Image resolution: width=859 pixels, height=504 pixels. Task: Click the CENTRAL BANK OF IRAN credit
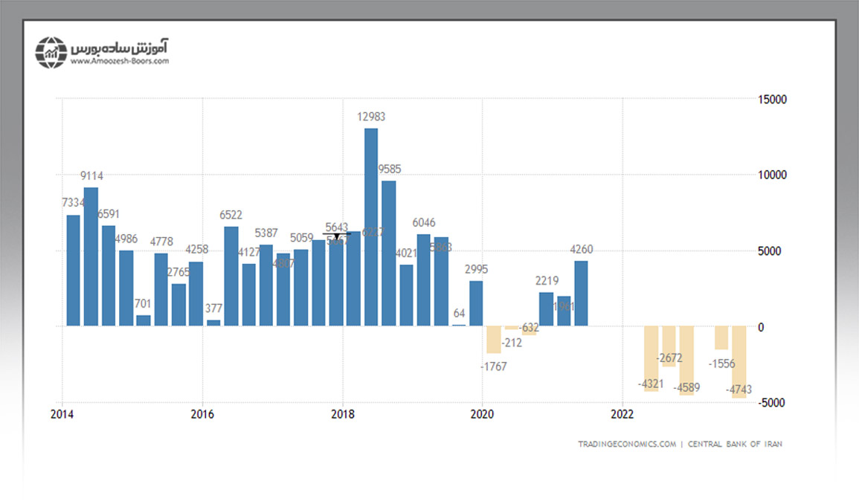[x=735, y=444]
